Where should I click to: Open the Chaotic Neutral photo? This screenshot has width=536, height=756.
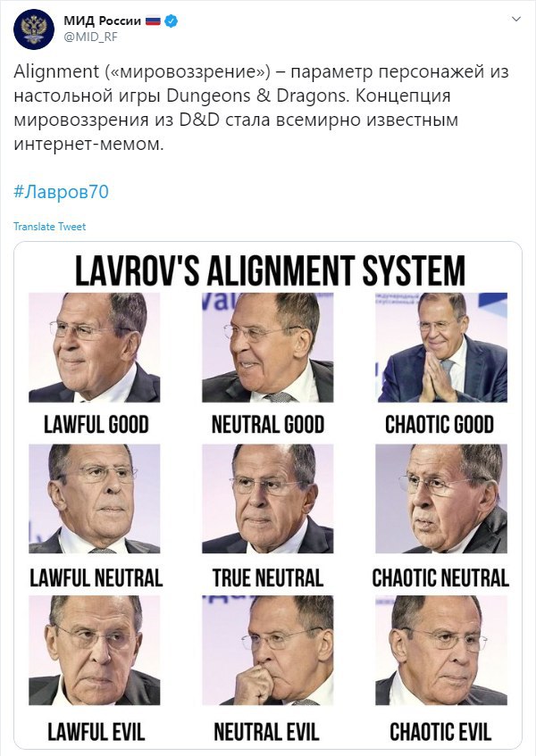pos(441,499)
